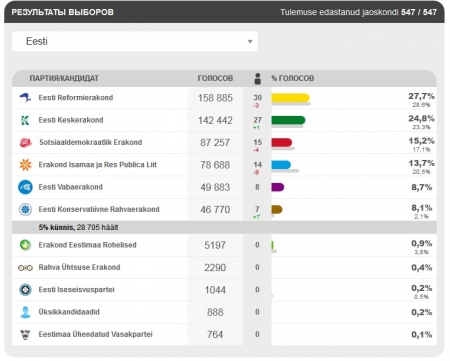Click the Eestimaa Rohelised green logo
450x361 pixels.
tap(25, 245)
